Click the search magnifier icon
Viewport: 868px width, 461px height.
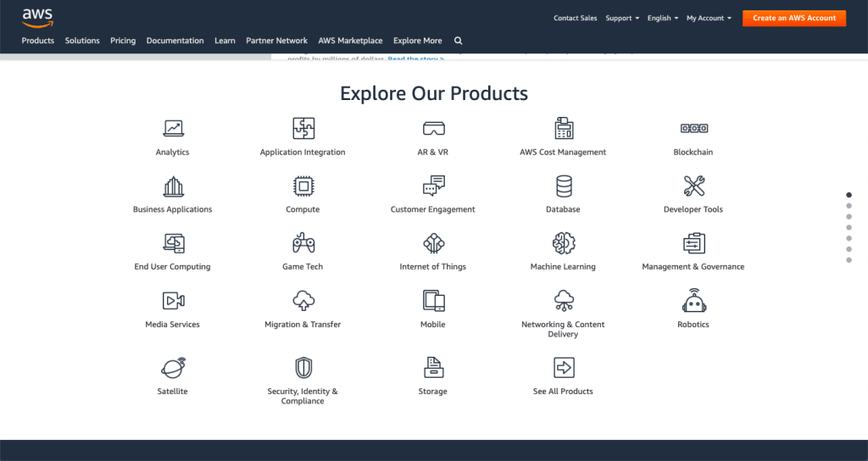click(x=459, y=41)
